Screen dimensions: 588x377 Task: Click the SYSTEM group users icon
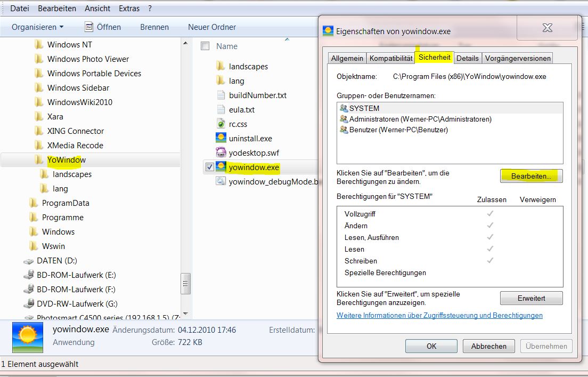pyautogui.click(x=344, y=108)
